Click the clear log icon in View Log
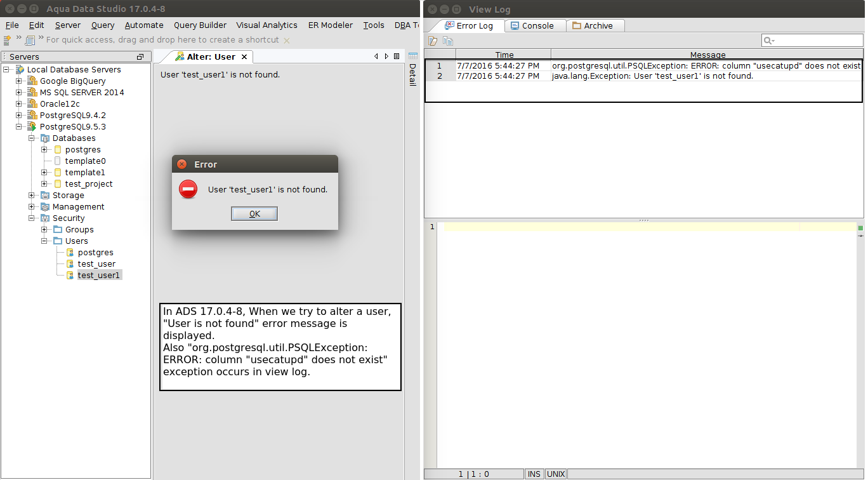868x480 pixels. pos(433,41)
